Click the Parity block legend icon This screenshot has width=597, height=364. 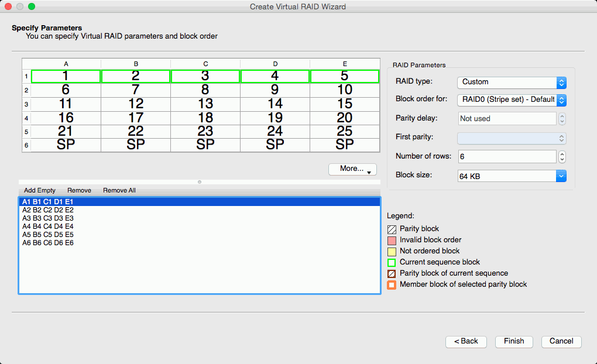coord(392,229)
